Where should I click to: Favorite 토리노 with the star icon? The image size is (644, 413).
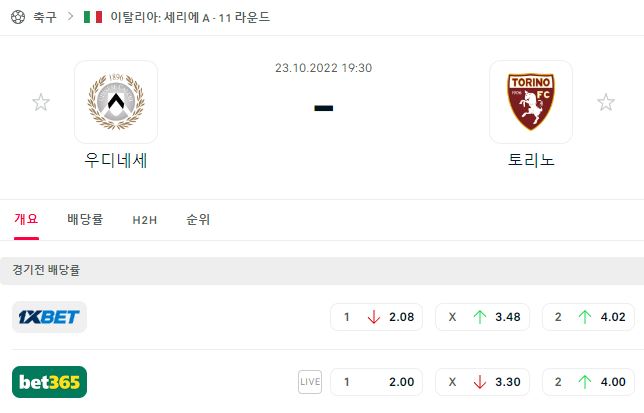pos(606,102)
